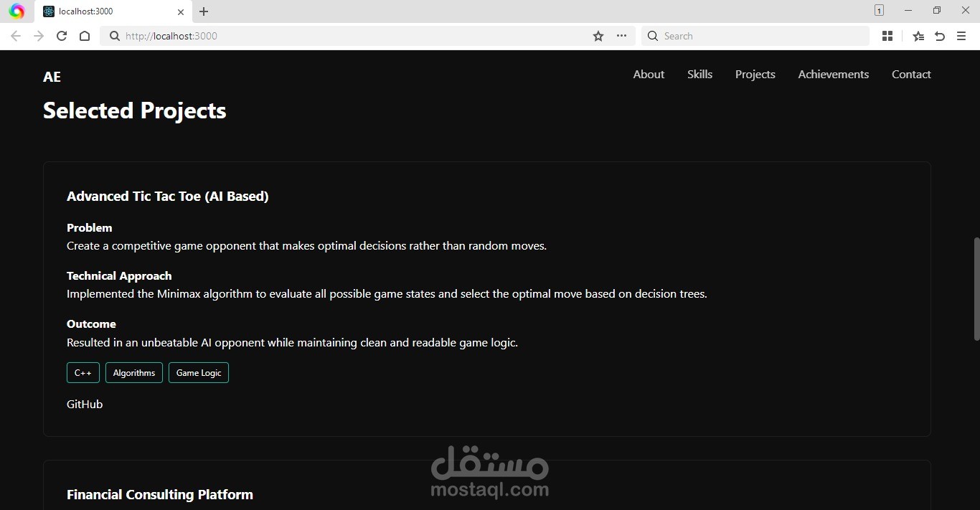Viewport: 980px width, 510px height.
Task: Click the browser back arrow
Action: click(16, 36)
